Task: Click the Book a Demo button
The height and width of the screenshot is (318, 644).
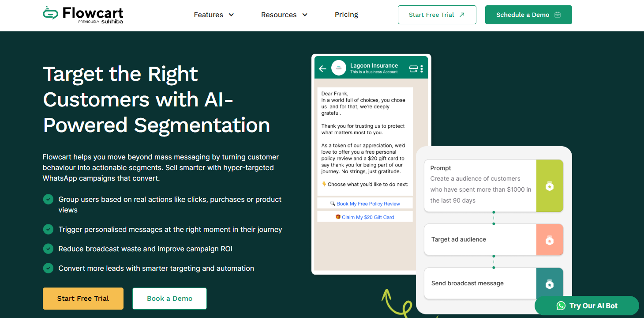Action: 169,299
